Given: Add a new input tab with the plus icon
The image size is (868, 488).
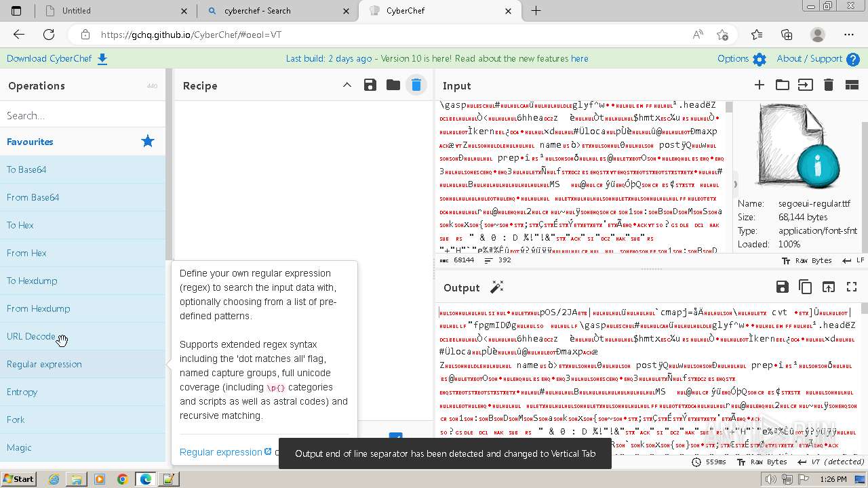Looking at the screenshot, I should tap(759, 85).
